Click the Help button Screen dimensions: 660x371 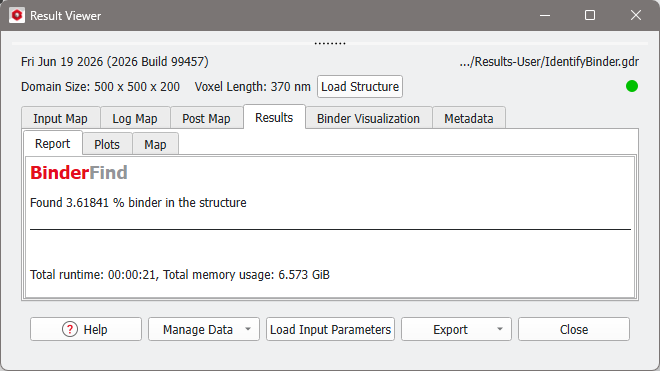(86, 329)
